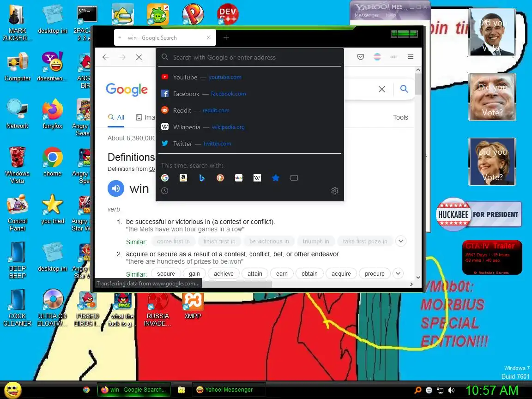Open the Network desktop icon
532x399 pixels.
click(x=17, y=114)
